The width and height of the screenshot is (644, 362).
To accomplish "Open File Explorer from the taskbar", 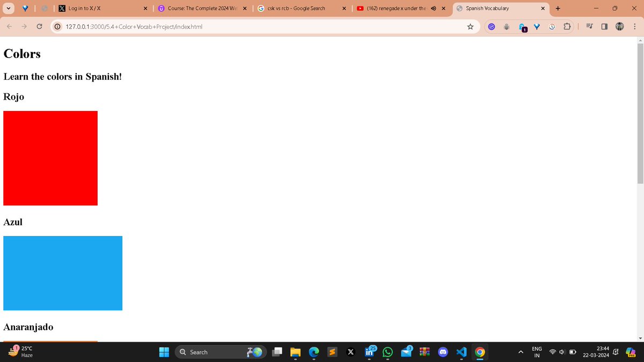I will (x=295, y=352).
